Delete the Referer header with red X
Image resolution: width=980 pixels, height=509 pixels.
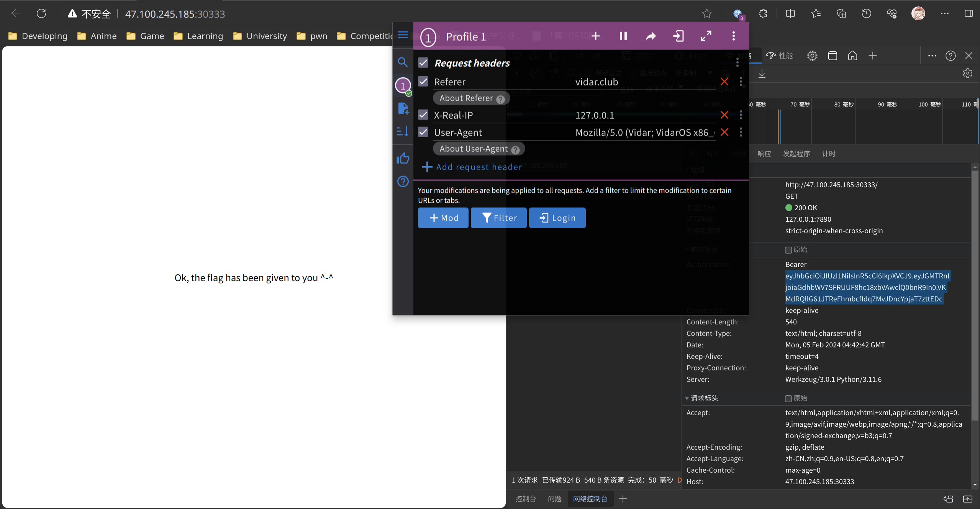(724, 82)
